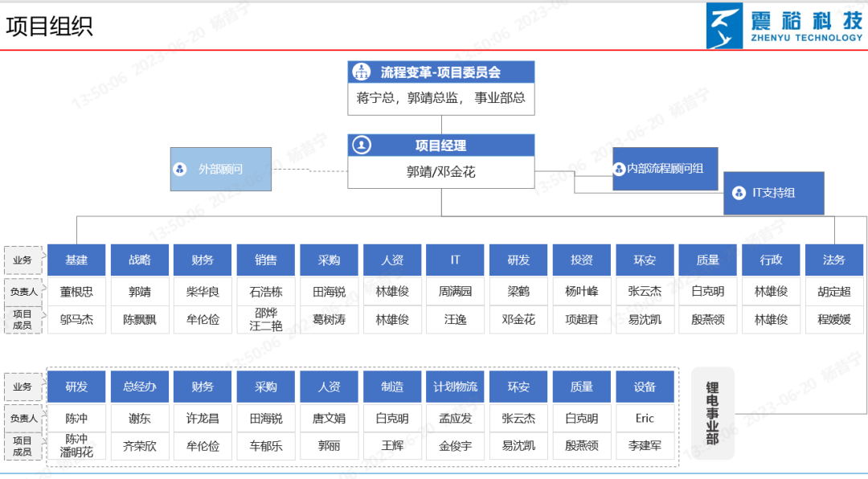The height and width of the screenshot is (479, 868).
Task: Select the 项目成员 row label
Action: coord(23,319)
